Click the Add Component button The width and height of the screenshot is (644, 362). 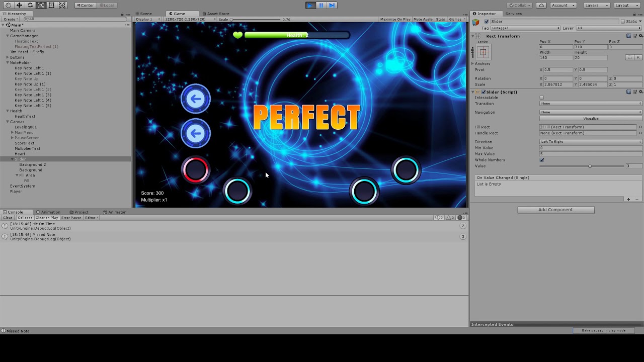coord(555,209)
